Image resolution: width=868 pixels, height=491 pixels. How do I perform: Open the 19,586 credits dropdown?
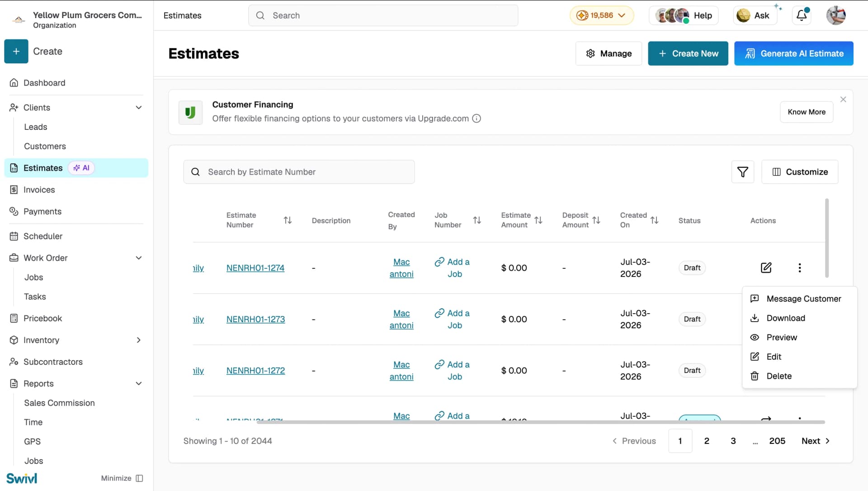pyautogui.click(x=601, y=15)
